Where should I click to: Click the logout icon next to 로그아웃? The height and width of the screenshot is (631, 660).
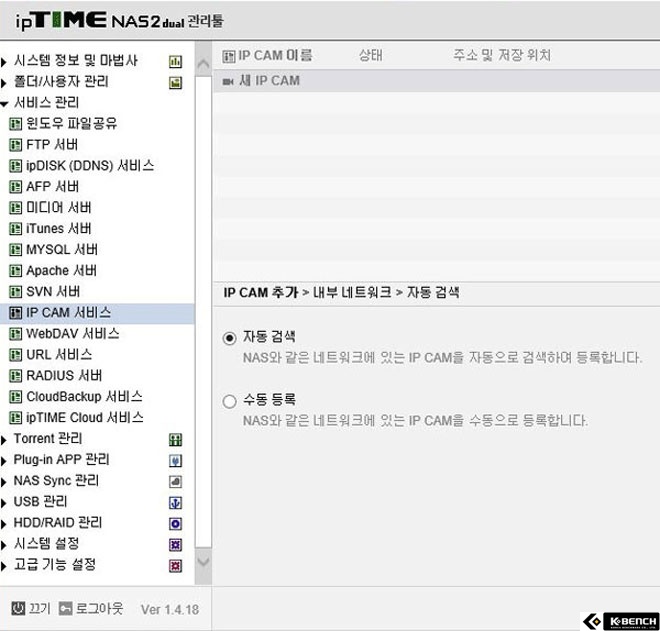pyautogui.click(x=66, y=608)
